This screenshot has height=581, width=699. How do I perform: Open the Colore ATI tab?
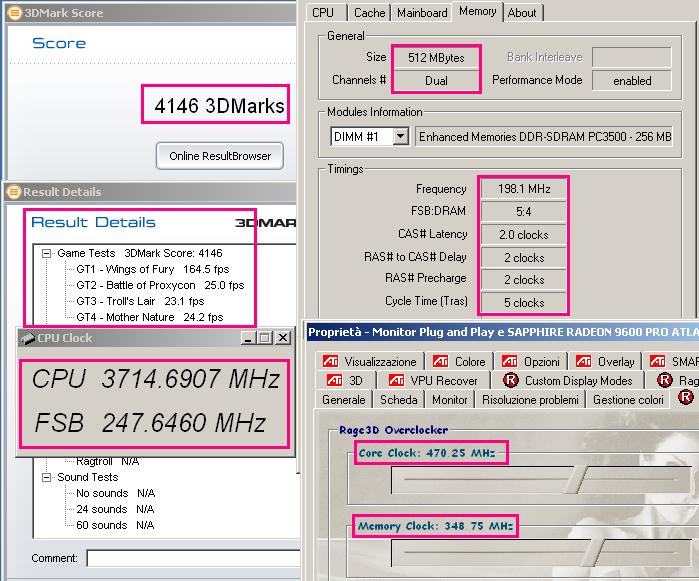(459, 361)
